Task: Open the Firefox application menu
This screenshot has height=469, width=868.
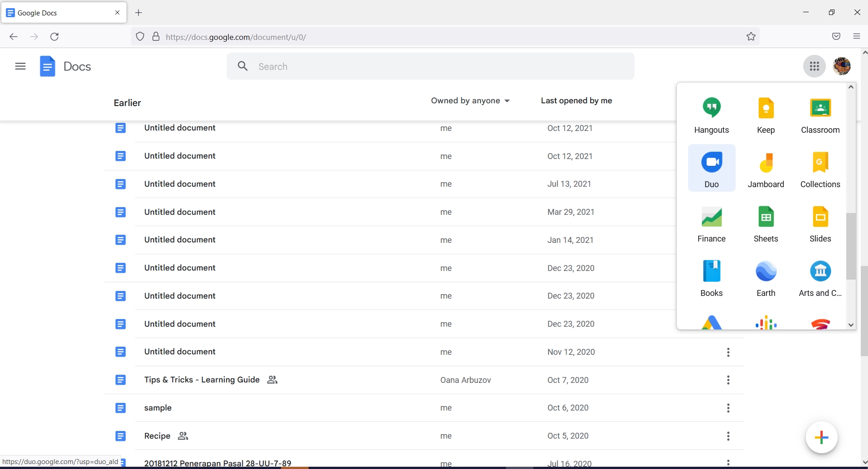Action: pyautogui.click(x=856, y=37)
